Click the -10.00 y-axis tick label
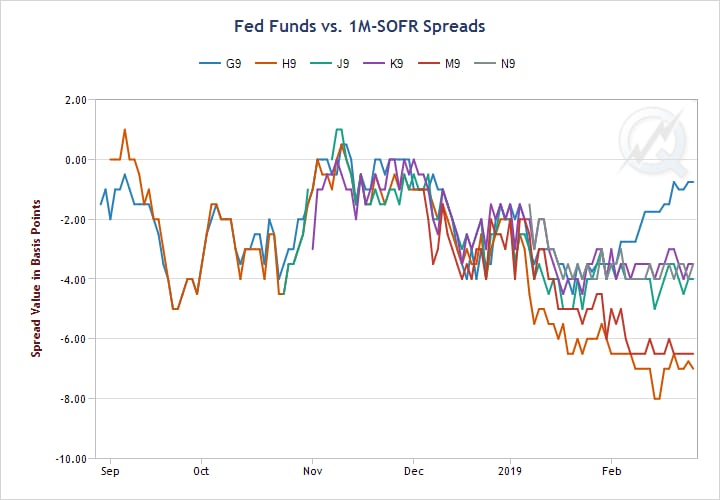The width and height of the screenshot is (720, 500). coord(69,459)
